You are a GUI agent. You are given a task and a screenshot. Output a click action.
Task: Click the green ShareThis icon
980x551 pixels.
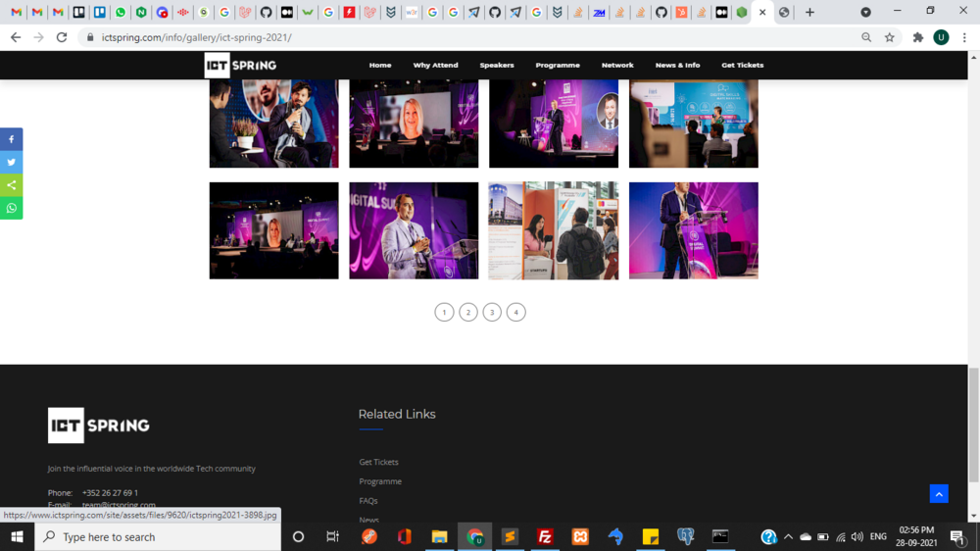click(x=12, y=185)
